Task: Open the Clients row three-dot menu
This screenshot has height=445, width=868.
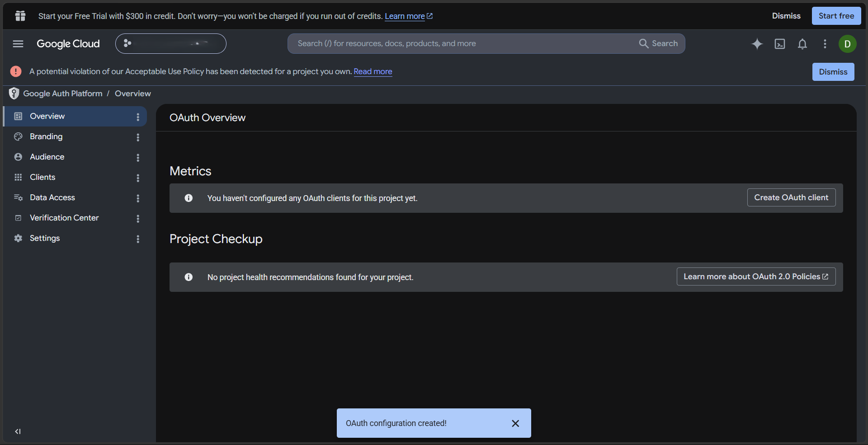Action: coord(138,178)
